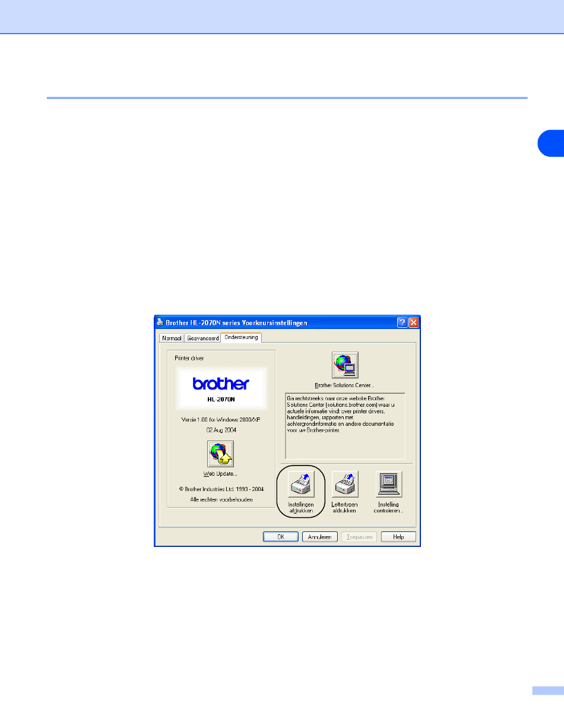Click the Help button
Image resolution: width=564 pixels, height=728 pixels.
[398, 537]
